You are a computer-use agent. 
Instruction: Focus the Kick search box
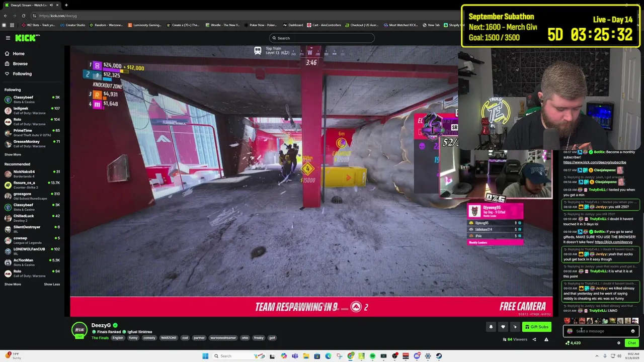322,38
